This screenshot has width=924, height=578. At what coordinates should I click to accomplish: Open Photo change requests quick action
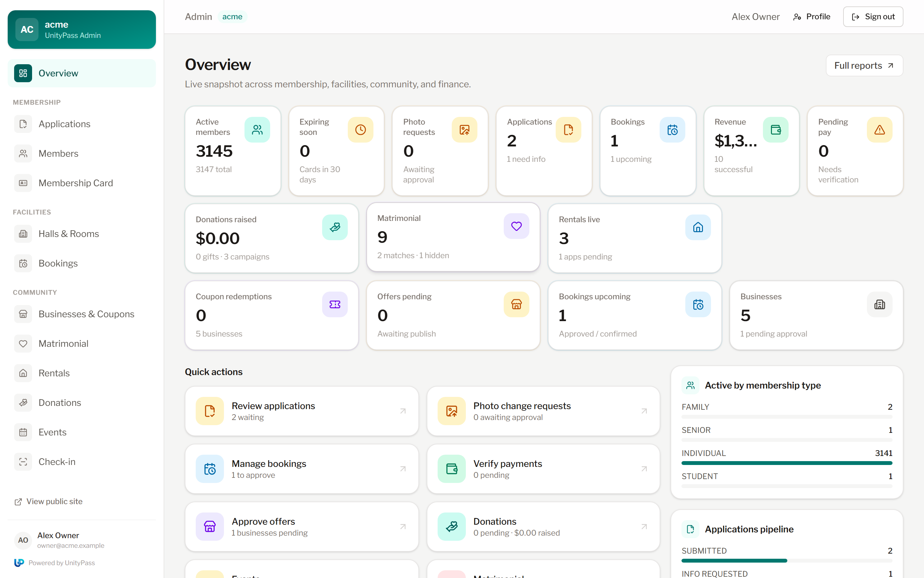point(543,411)
